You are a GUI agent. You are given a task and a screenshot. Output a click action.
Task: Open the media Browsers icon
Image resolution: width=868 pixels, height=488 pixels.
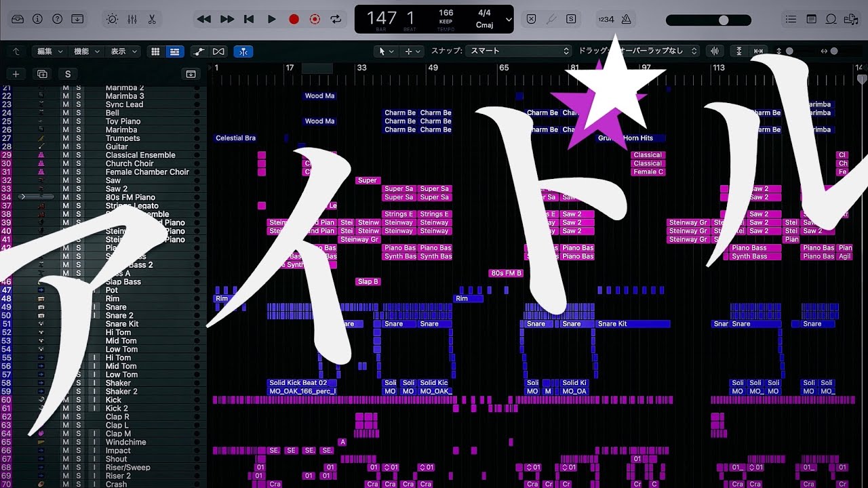851,20
